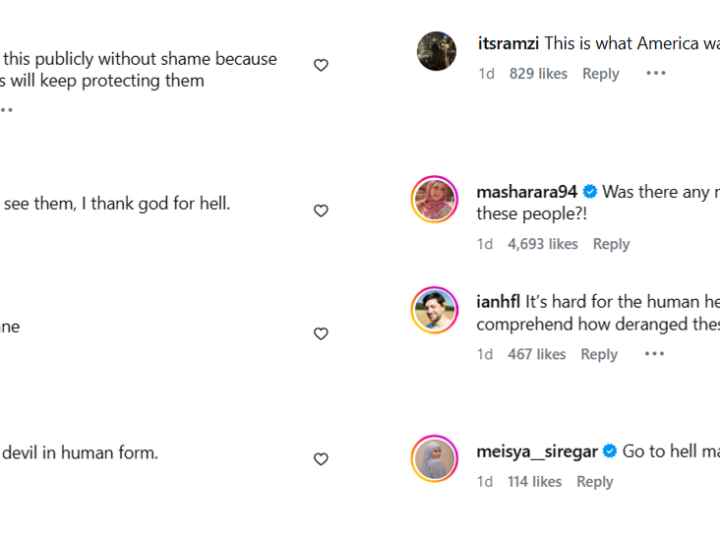
Task: Like the 'devil in human form' comment
Action: (321, 459)
